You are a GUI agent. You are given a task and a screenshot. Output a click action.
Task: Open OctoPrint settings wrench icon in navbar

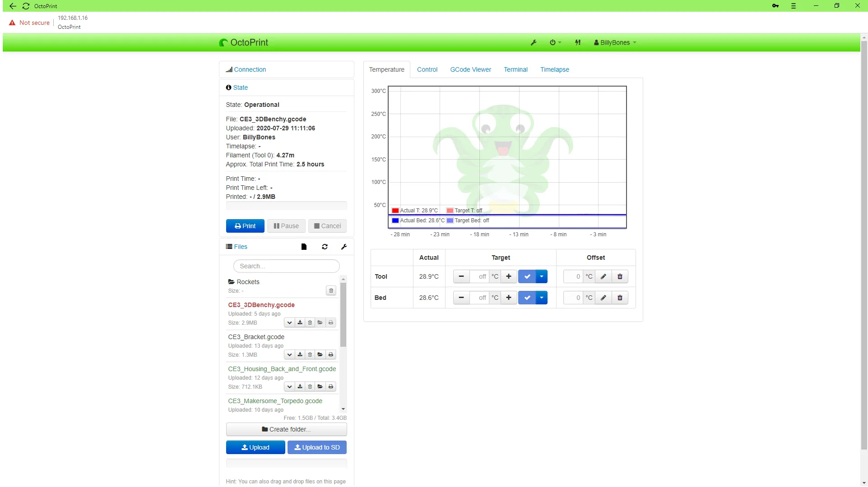coord(534,42)
